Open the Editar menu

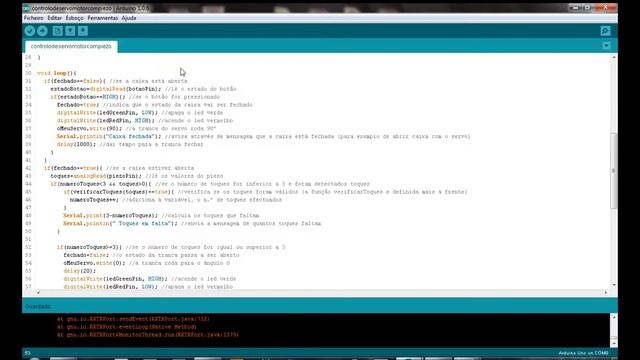pos(54,18)
